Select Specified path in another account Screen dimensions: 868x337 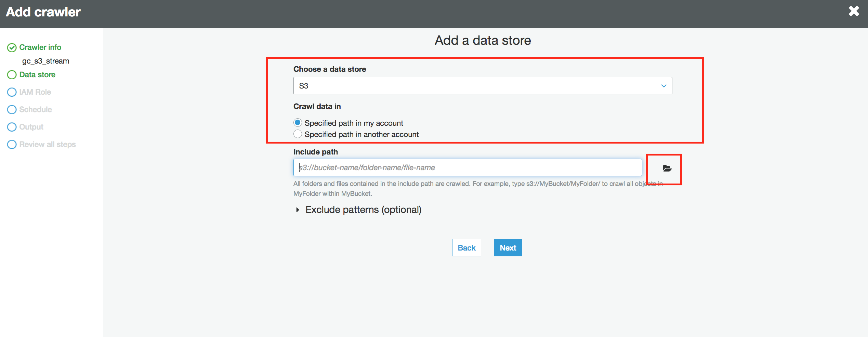pyautogui.click(x=298, y=134)
